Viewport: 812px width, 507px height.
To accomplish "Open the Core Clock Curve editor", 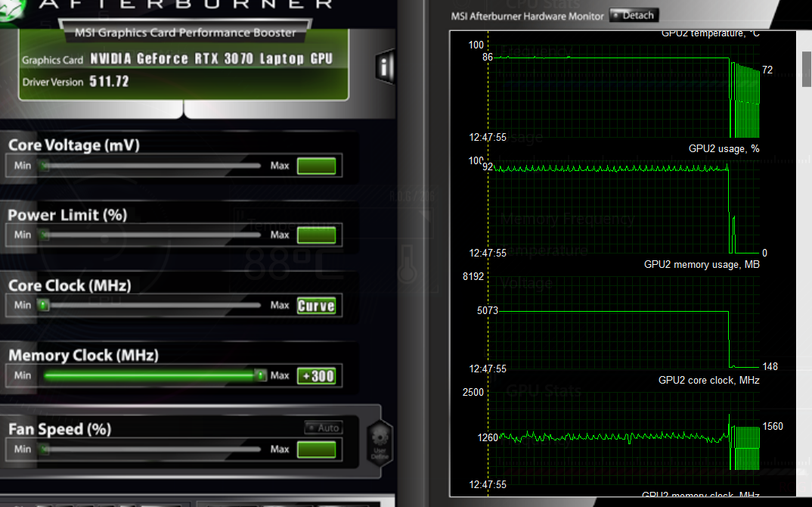I will [317, 306].
